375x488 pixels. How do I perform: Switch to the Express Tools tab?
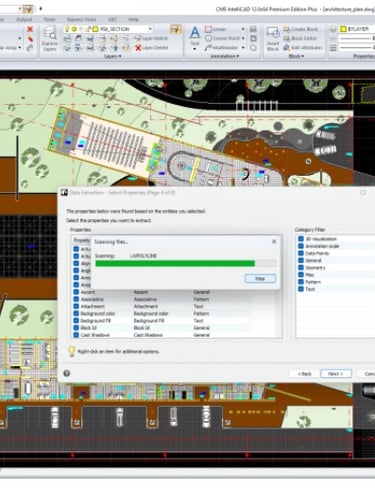pyautogui.click(x=81, y=20)
